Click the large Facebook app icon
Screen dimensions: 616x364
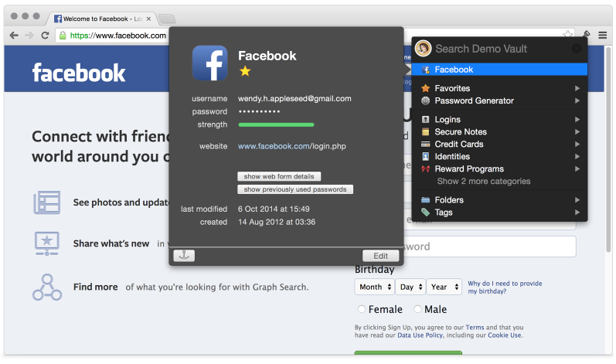point(209,63)
